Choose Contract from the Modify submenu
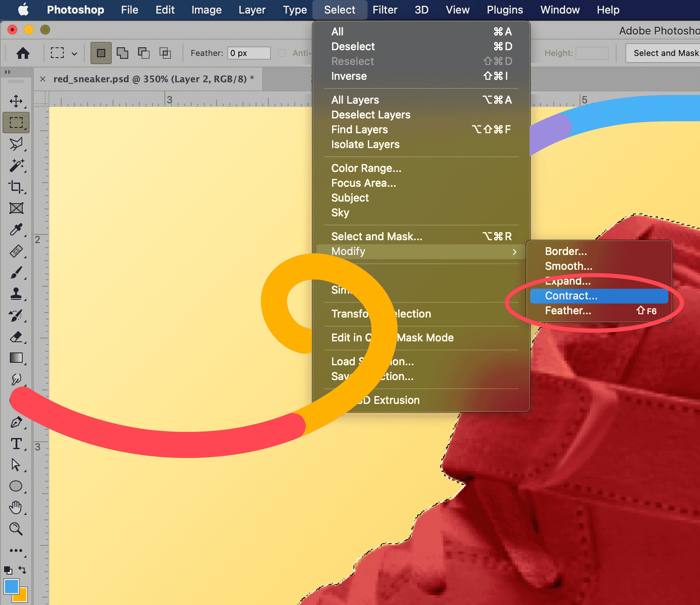Screen dimensions: 700x605 [571, 296]
